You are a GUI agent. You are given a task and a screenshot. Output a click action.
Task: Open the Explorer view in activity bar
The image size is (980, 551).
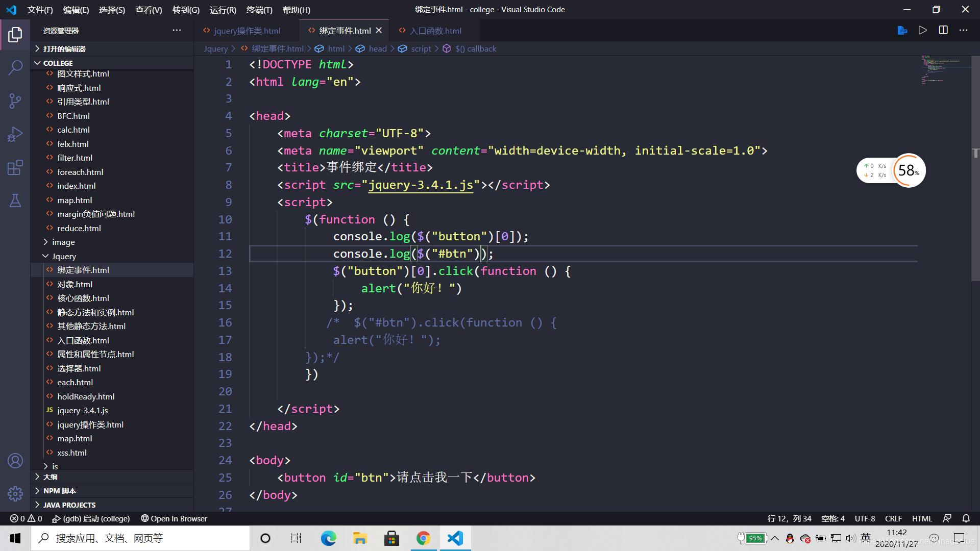tap(15, 35)
